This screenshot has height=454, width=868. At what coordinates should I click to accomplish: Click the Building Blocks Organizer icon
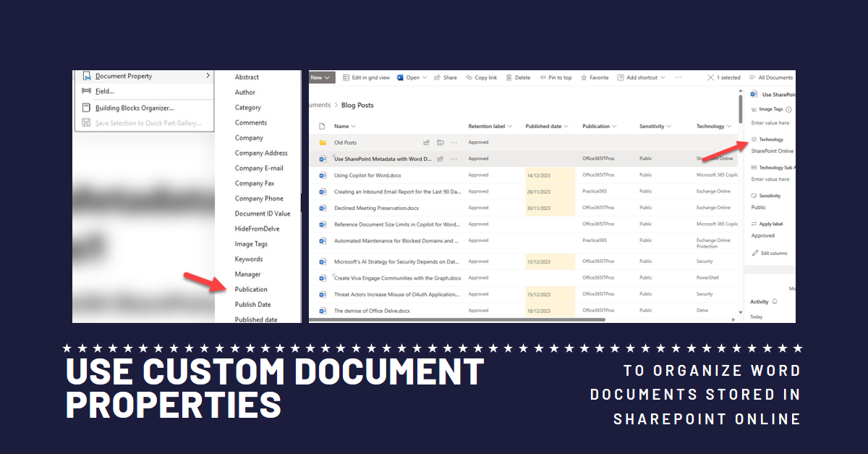pos(87,108)
